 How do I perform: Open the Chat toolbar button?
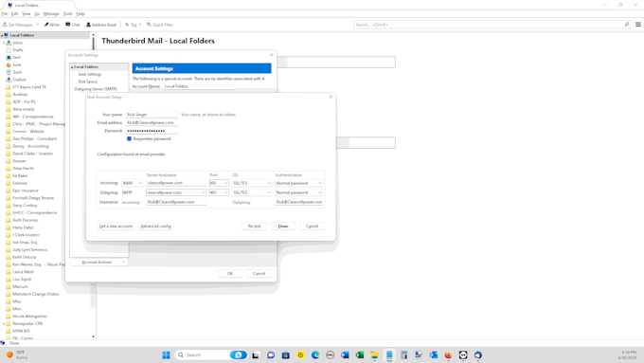click(x=73, y=25)
